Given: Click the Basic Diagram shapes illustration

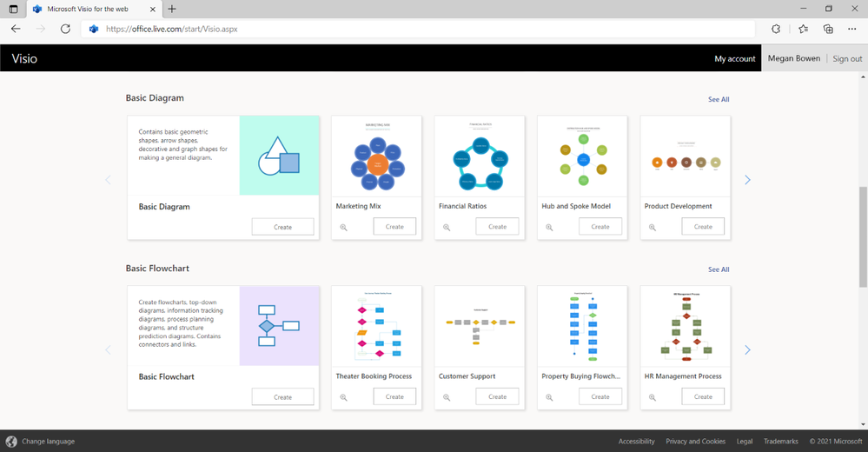Looking at the screenshot, I should coord(279,155).
